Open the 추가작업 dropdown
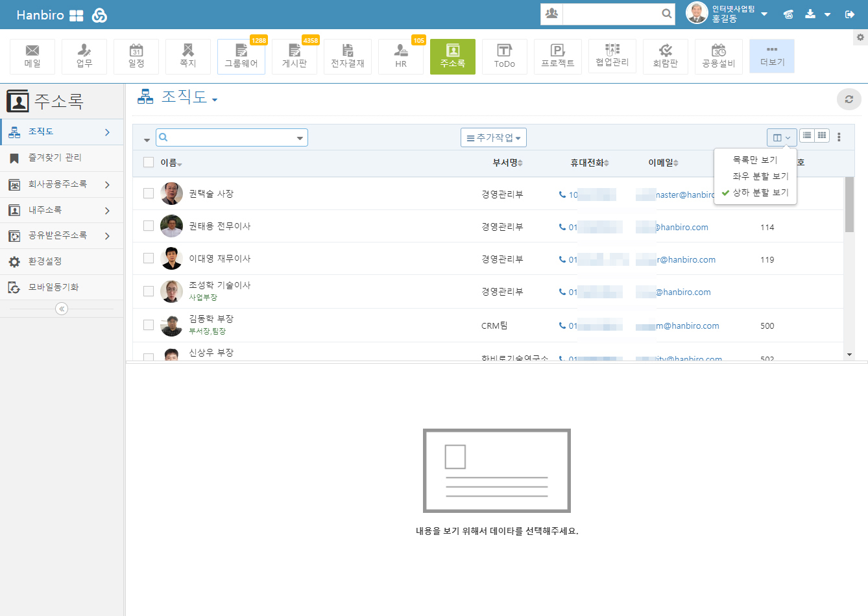The image size is (868, 616). 494,137
